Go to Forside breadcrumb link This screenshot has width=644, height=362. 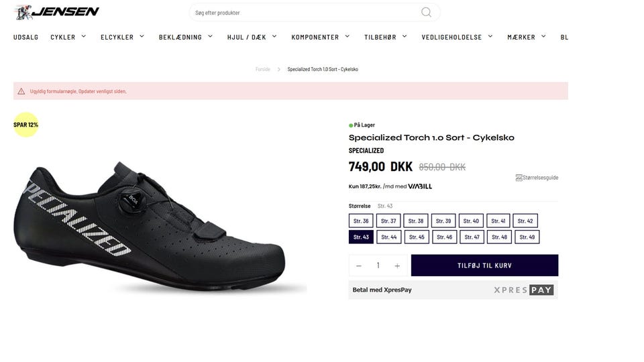tap(262, 69)
